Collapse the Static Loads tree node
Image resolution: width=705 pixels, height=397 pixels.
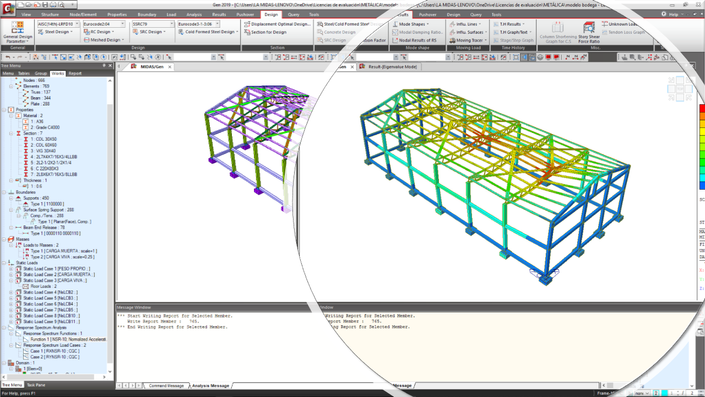(4, 263)
